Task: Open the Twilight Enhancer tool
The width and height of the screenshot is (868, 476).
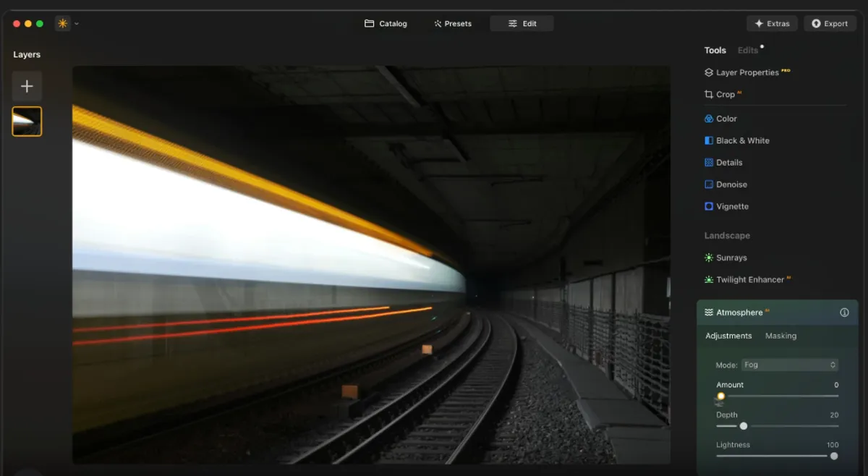Action: click(x=749, y=280)
